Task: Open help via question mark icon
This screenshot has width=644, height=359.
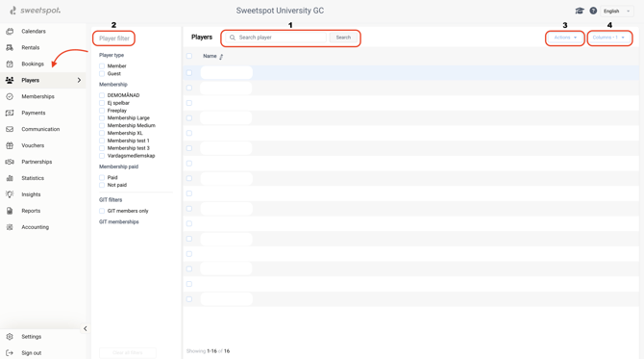Action: click(x=593, y=11)
